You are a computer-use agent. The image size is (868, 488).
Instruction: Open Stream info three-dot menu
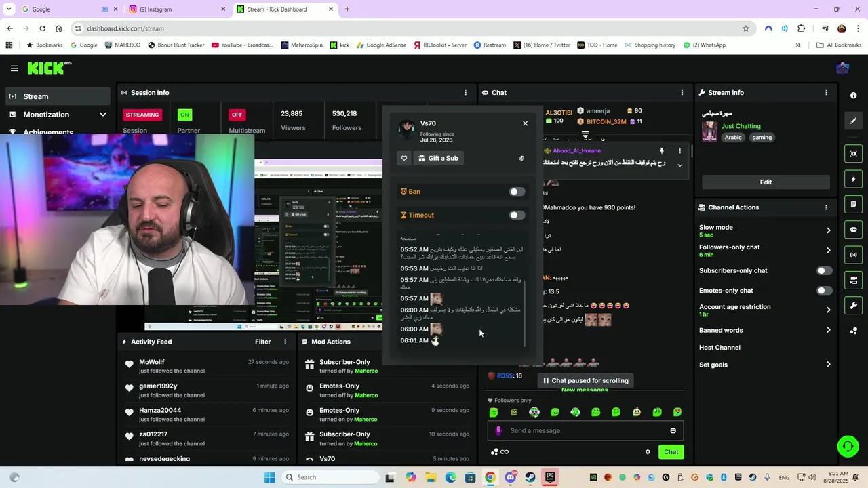(x=826, y=93)
